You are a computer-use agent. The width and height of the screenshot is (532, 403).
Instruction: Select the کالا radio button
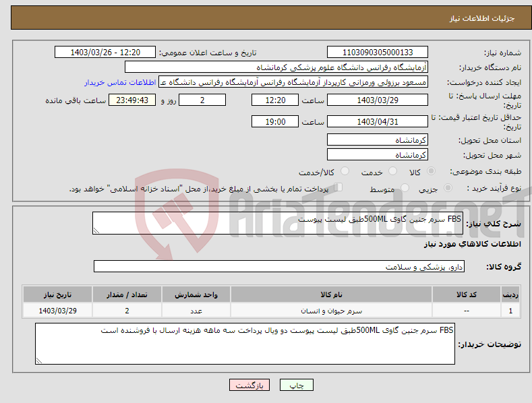tap(431, 171)
